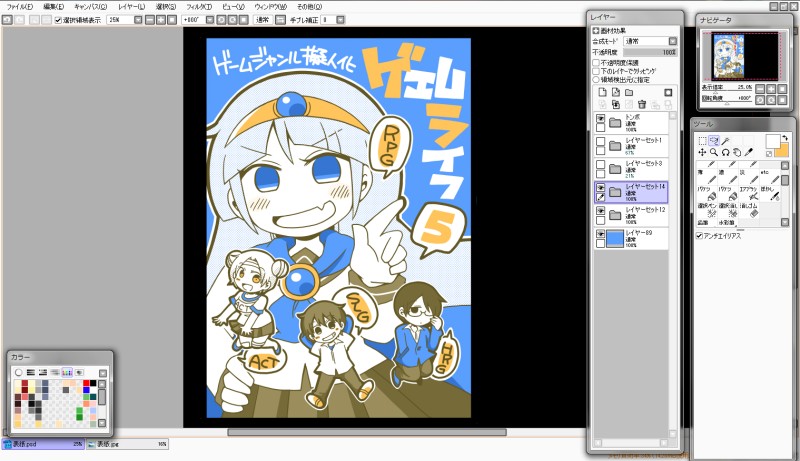800x461 pixels.
Task: Select the zoom magnifier tool
Action: pyautogui.click(x=714, y=152)
